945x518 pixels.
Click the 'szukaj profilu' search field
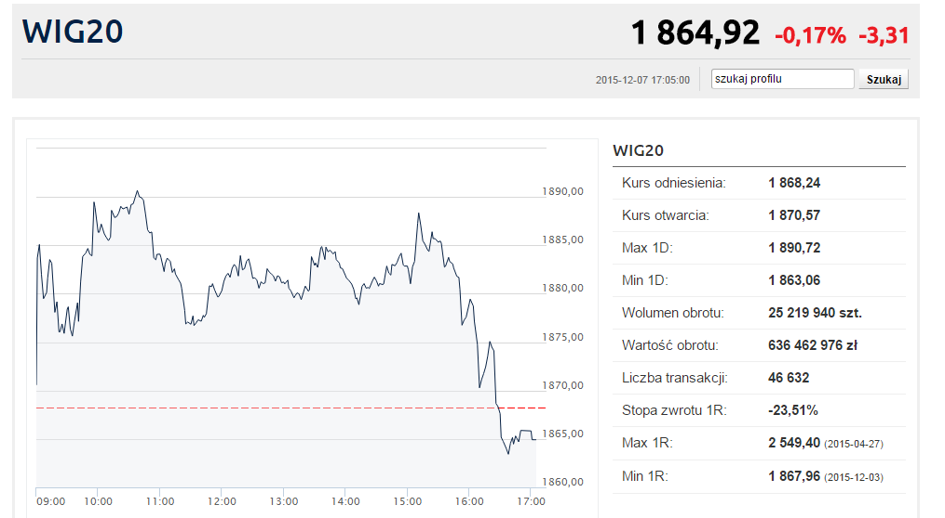point(782,79)
